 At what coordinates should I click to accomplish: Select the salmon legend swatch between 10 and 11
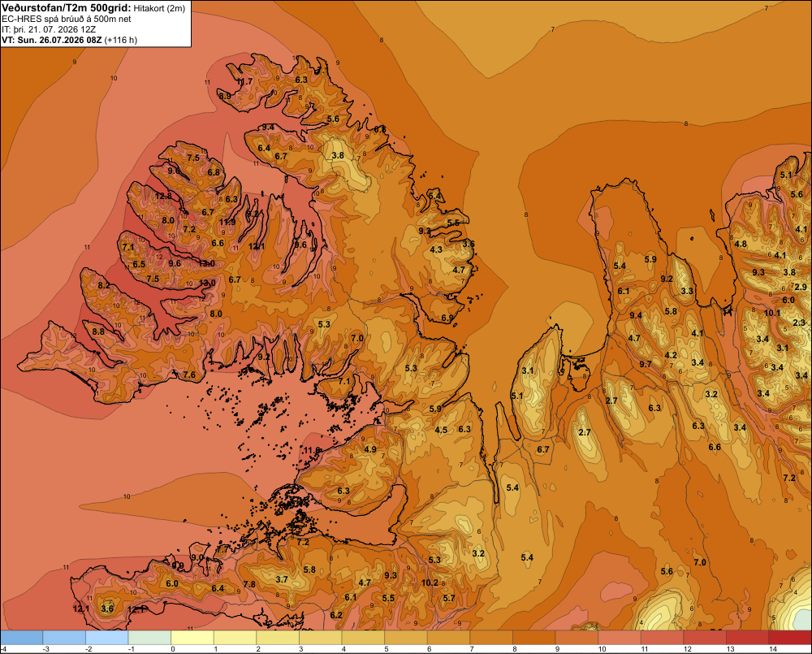(620, 638)
